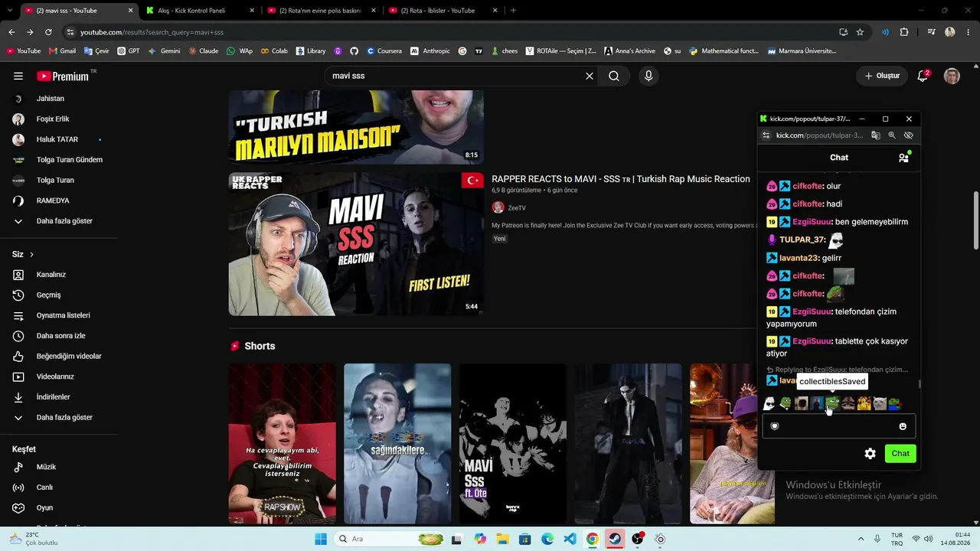The image size is (980, 551).
Task: Open YouTube notifications bell
Action: coord(923,77)
